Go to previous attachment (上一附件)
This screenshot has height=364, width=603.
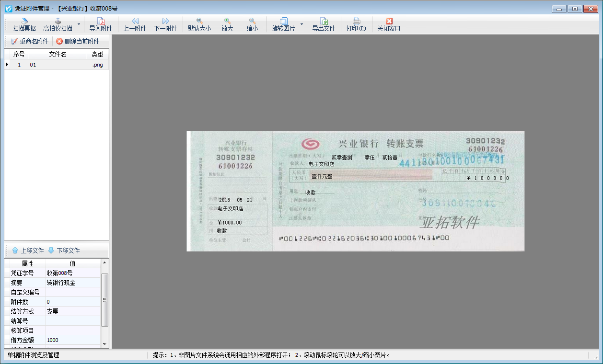[135, 24]
